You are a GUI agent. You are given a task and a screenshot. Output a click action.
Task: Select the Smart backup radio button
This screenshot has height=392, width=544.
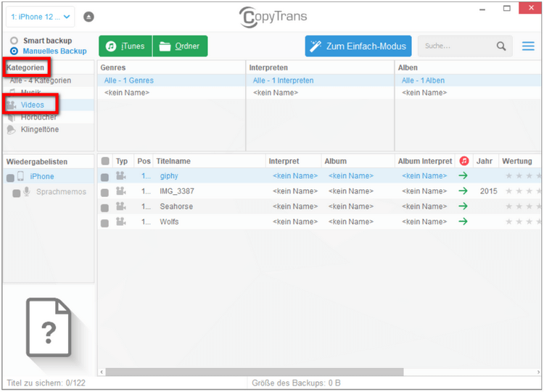pos(14,41)
